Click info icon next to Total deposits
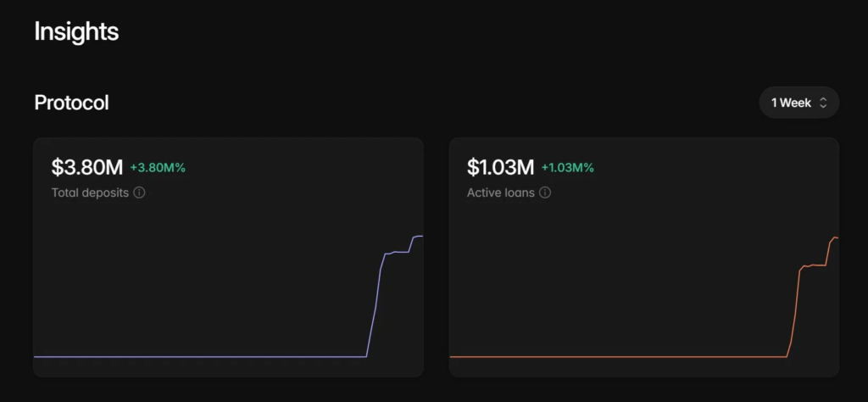 pyautogui.click(x=140, y=193)
